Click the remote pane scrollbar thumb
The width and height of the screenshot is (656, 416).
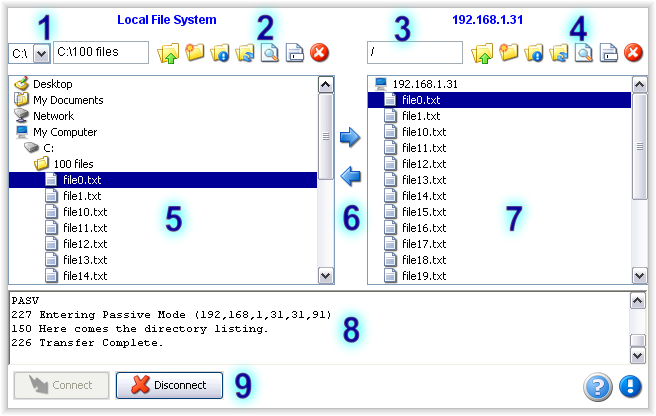[x=639, y=146]
